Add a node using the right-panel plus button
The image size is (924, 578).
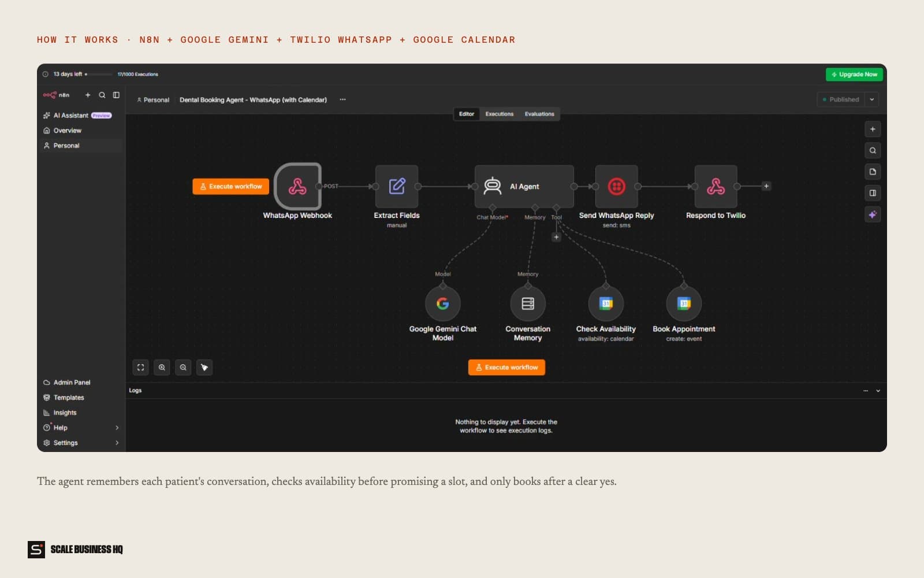pyautogui.click(x=873, y=129)
